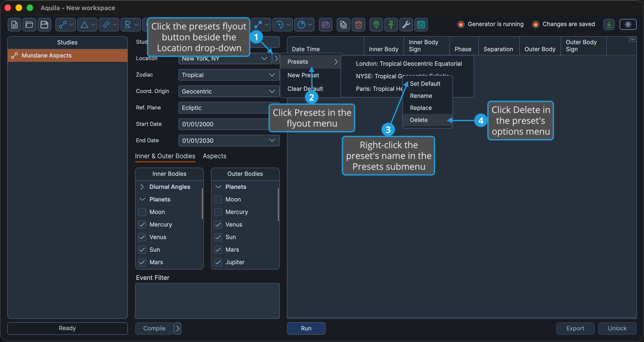The width and height of the screenshot is (644, 342).
Task: Check the Moon box in Outer Bodies
Action: click(x=218, y=199)
